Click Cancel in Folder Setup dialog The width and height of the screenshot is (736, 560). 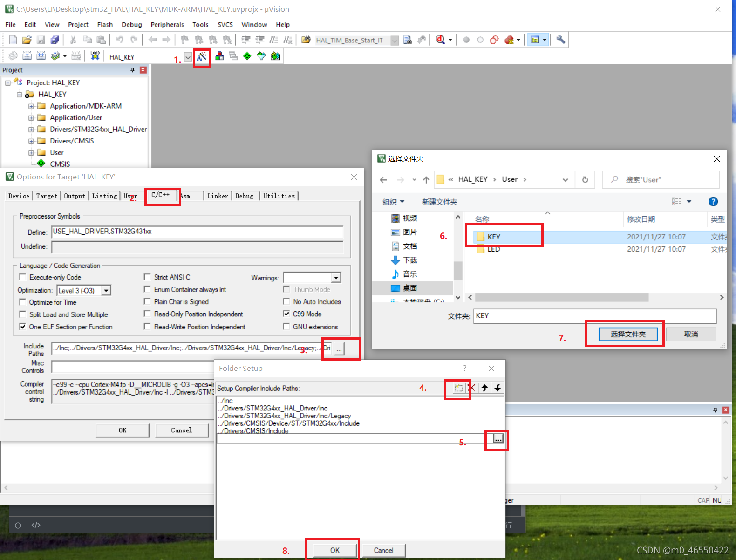click(x=383, y=550)
